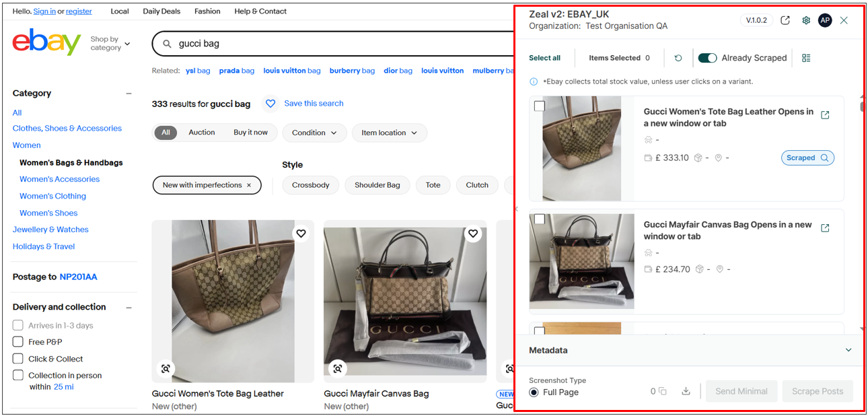This screenshot has width=868, height=416.
Task: Click related search prada bag
Action: (237, 71)
